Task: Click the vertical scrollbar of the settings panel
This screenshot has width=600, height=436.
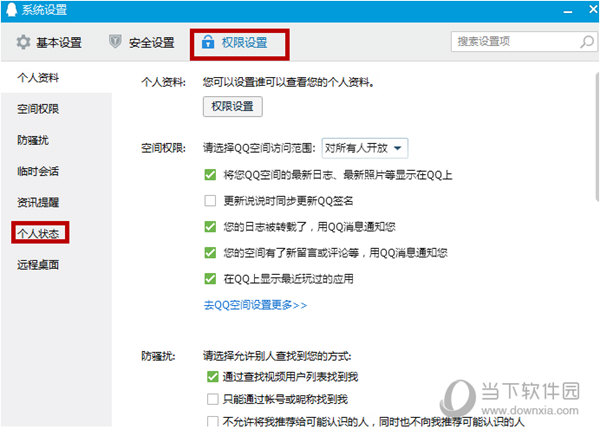Action: click(x=597, y=136)
